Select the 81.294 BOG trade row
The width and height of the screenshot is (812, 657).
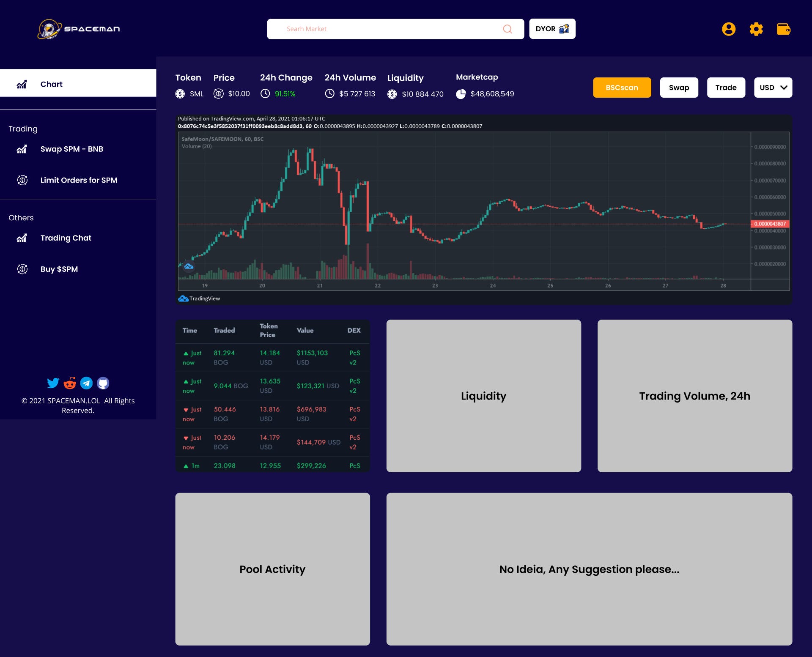pos(273,358)
